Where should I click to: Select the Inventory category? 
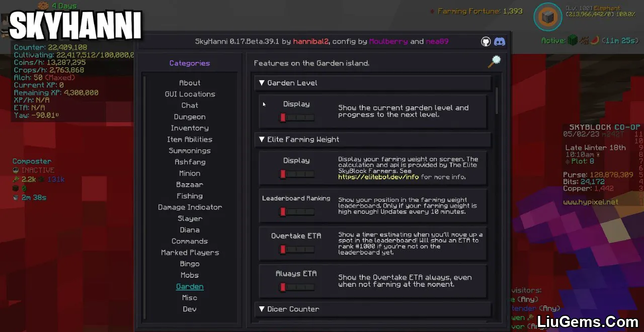pyautogui.click(x=190, y=128)
